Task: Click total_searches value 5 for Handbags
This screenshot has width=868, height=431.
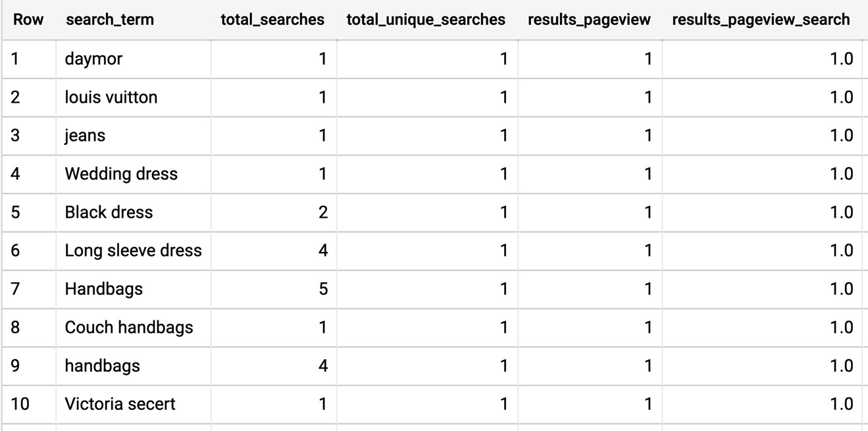Action: 322,288
